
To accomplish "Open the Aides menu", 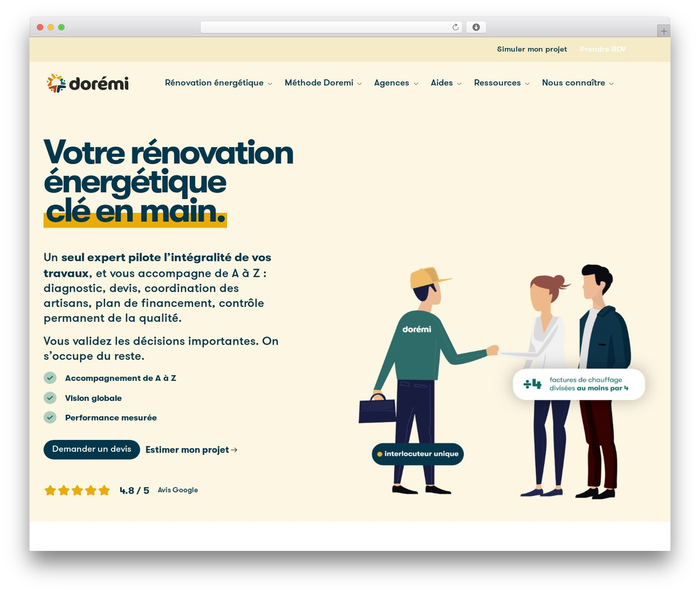I will pos(442,83).
